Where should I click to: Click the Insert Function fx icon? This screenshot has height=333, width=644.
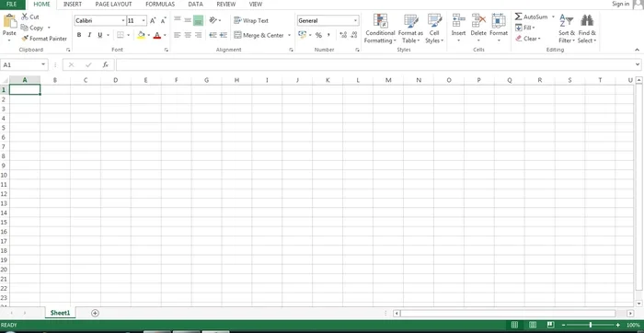106,64
